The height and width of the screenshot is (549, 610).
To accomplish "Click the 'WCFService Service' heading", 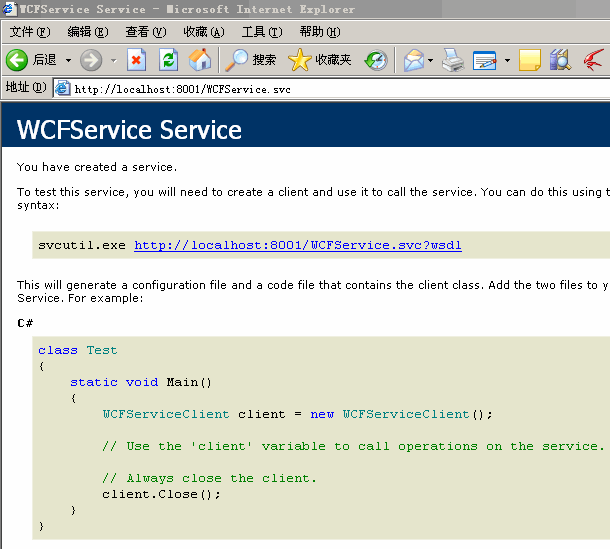I will pyautogui.click(x=129, y=130).
